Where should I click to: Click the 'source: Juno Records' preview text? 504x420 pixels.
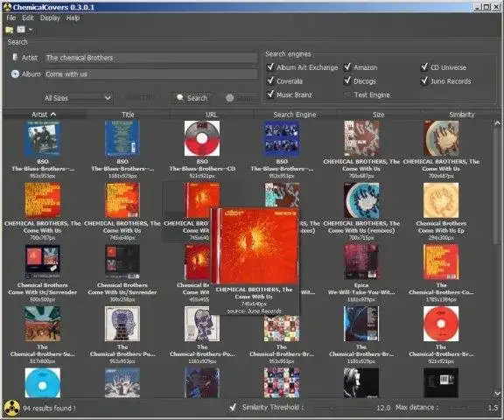(254, 311)
